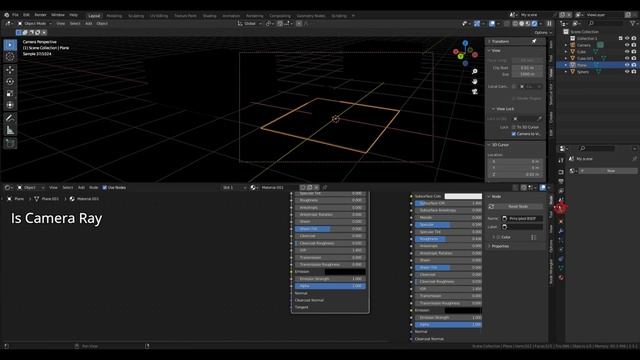Toggle Local Camera checkbox

click(x=514, y=87)
